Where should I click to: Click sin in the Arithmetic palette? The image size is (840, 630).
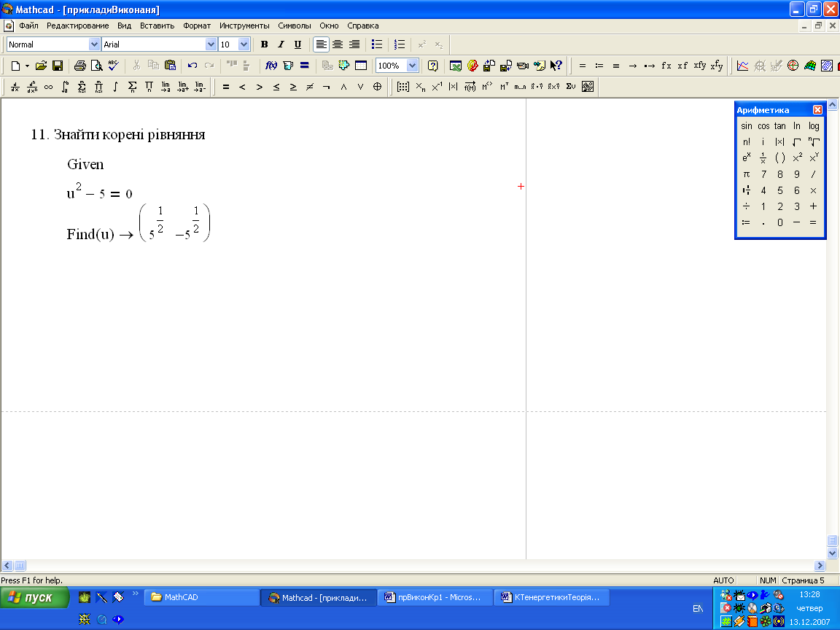click(746, 126)
